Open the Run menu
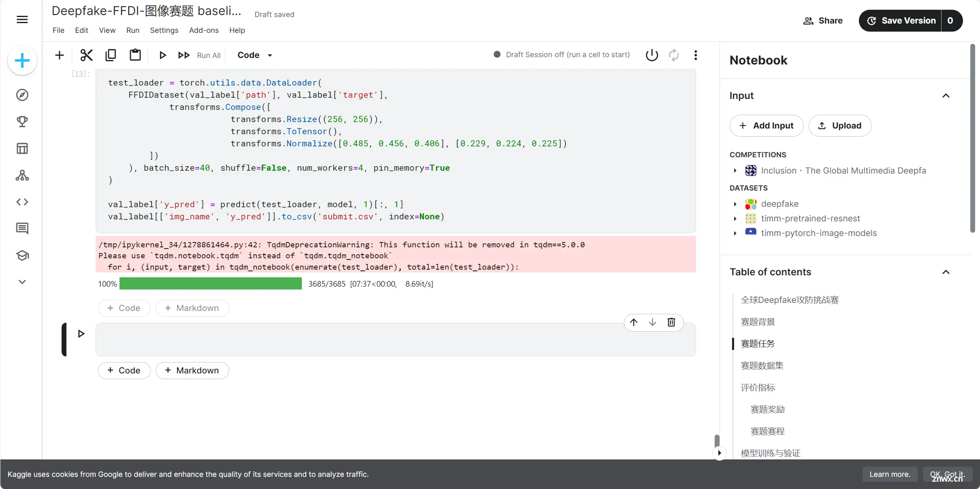980x489 pixels. pyautogui.click(x=133, y=30)
